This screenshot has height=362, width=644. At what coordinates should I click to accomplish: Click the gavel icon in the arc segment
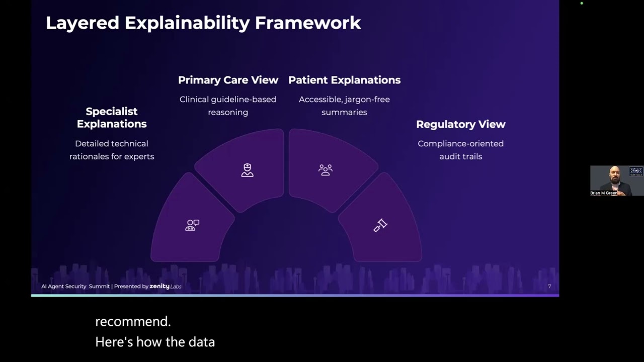(x=380, y=225)
